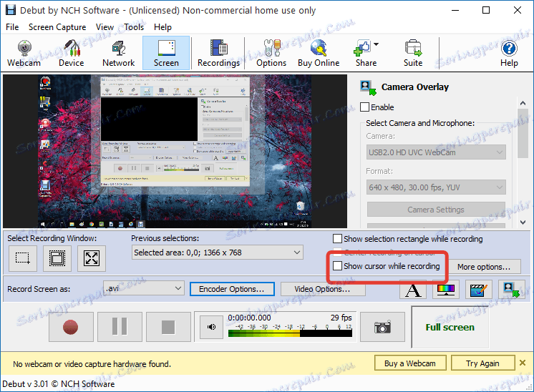Click the speaker audio button
This screenshot has height=392, width=534.
coord(211,327)
